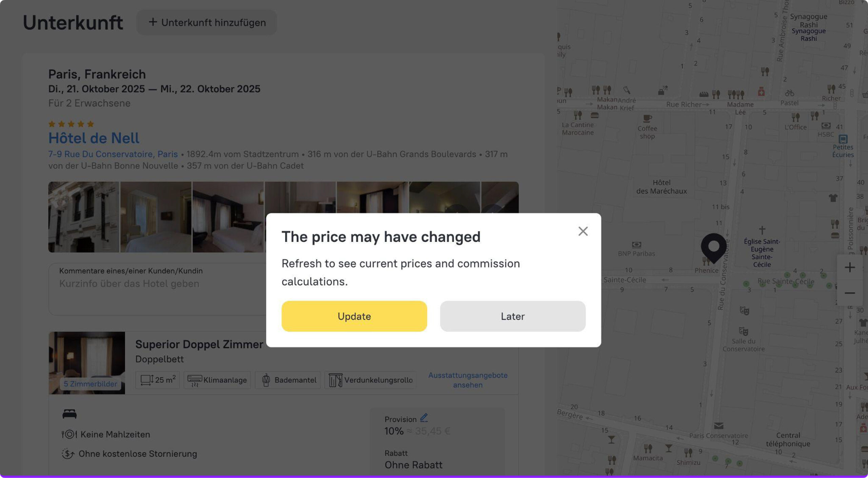Click the Unterkunft hinzufügen button
Image resolution: width=868 pixels, height=478 pixels.
coord(206,22)
